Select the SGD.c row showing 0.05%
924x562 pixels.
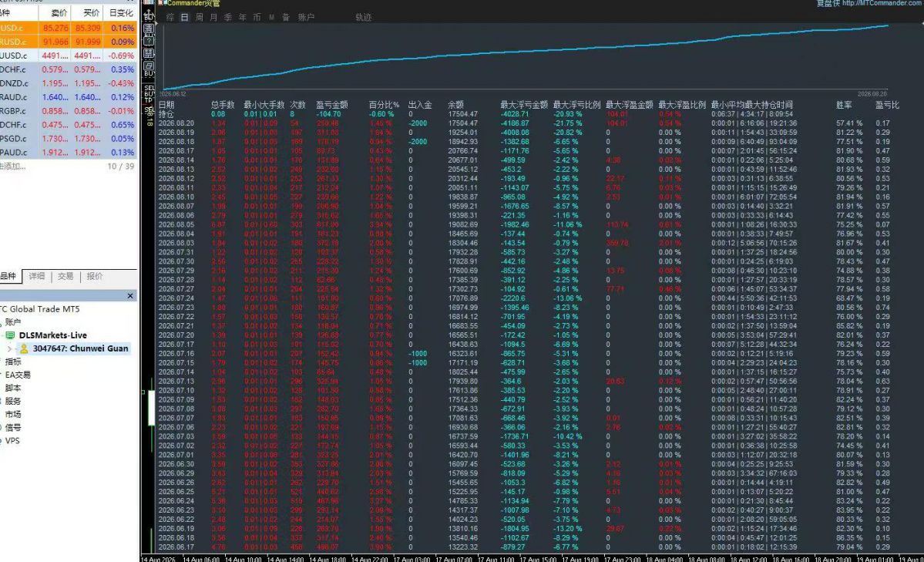69,139
